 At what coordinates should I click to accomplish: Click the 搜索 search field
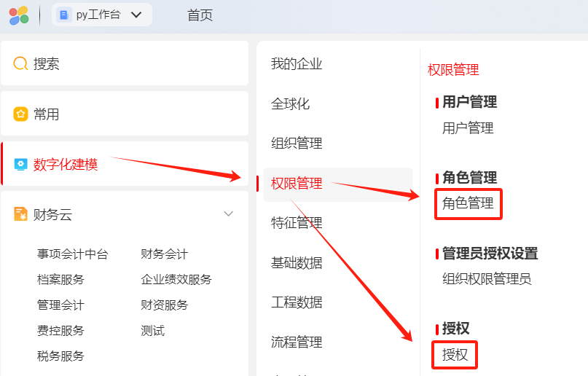(124, 64)
